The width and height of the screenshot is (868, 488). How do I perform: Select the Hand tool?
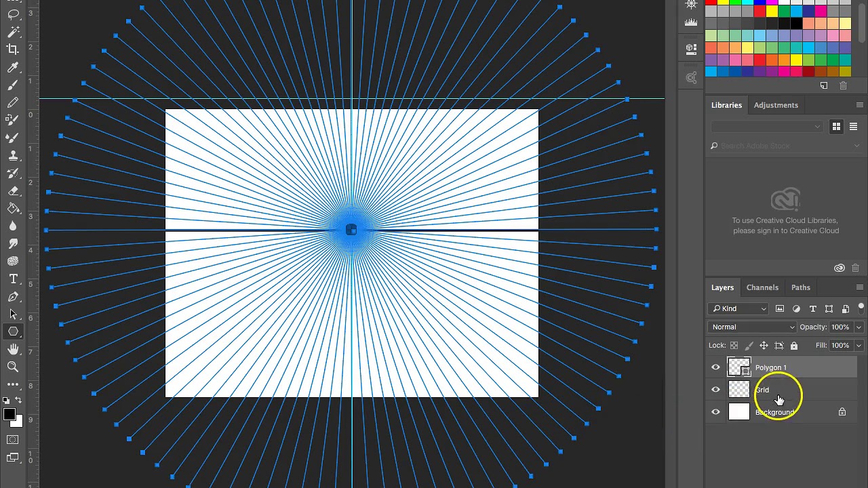coord(13,349)
